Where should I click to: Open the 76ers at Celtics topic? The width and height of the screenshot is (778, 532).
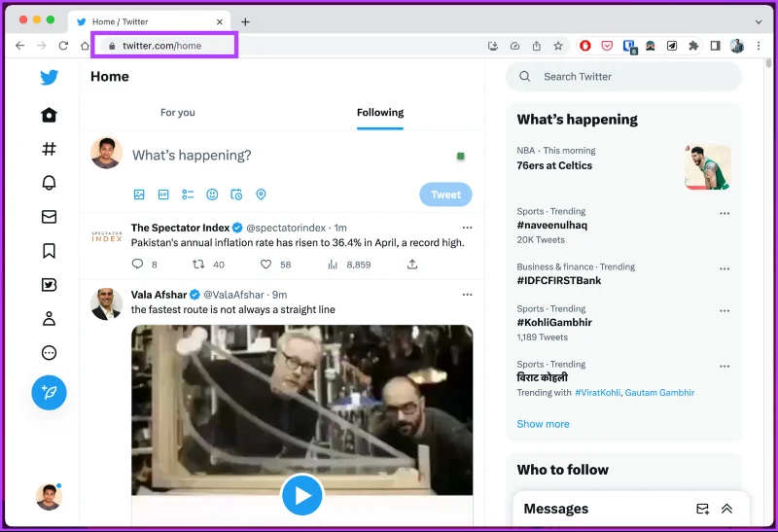pos(554,165)
